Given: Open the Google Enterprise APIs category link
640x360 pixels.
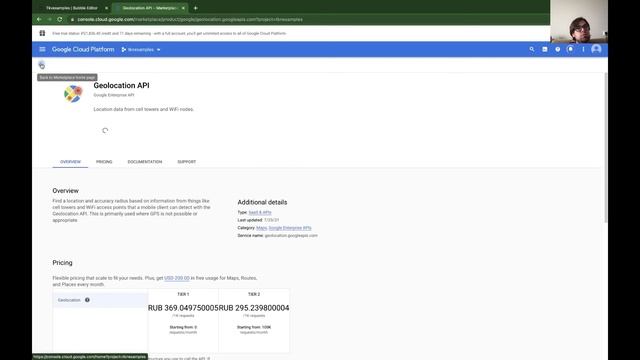Looking at the screenshot, I should click(290, 228).
